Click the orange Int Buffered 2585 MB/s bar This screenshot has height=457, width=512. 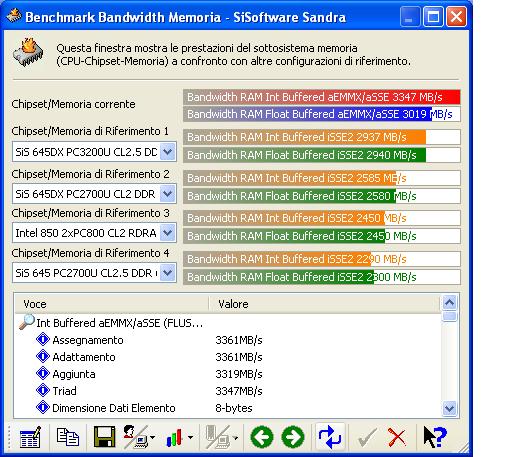(322, 178)
